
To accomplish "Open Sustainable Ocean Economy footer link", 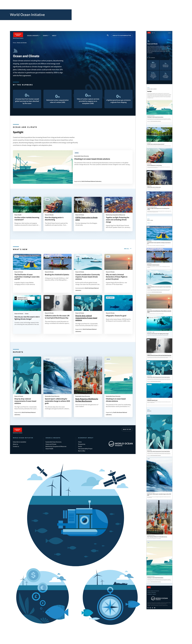I will (x=53, y=442).
